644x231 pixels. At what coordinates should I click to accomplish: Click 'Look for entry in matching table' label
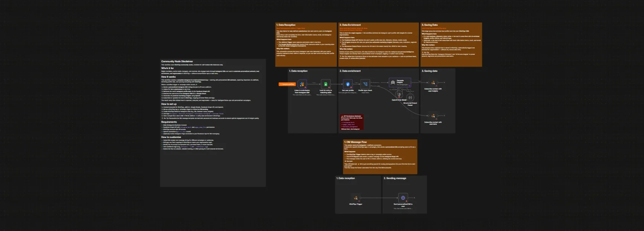(x=326, y=91)
